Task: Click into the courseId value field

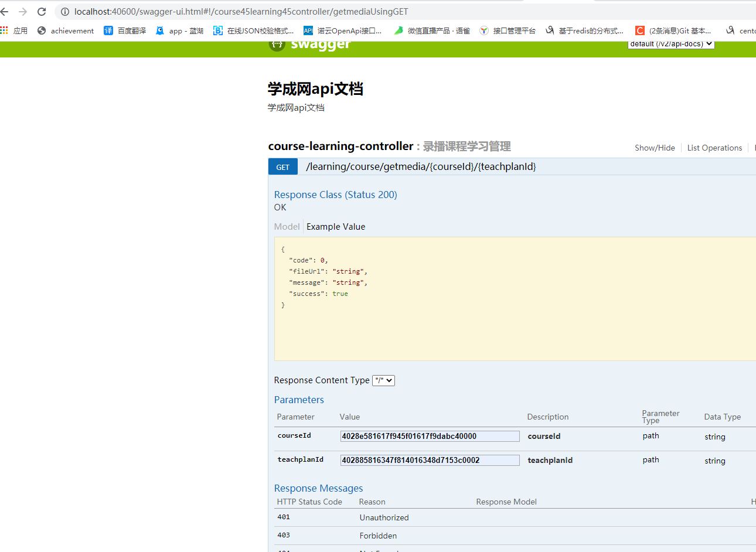Action: tap(430, 437)
